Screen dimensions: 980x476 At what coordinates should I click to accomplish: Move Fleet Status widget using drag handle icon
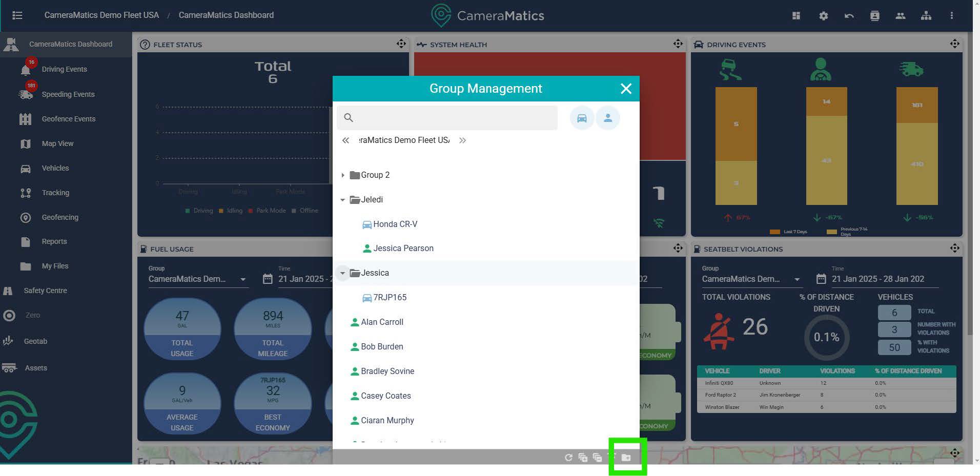click(401, 44)
